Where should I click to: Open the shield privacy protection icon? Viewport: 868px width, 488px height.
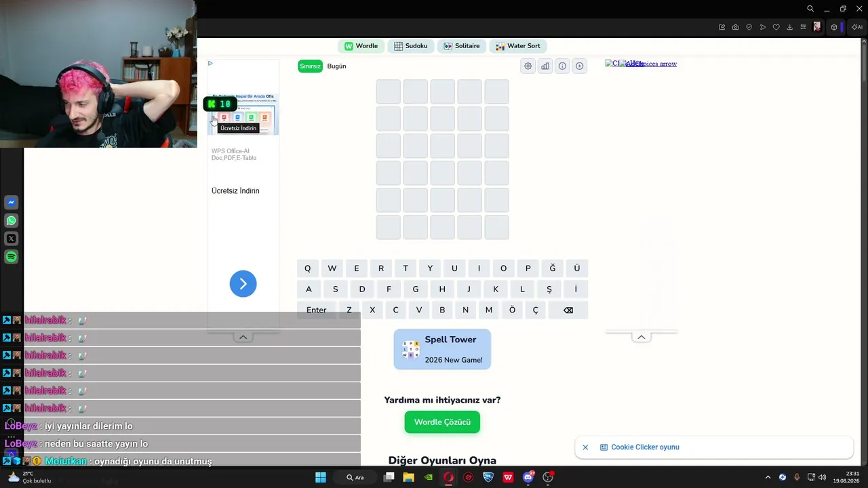pos(749,27)
